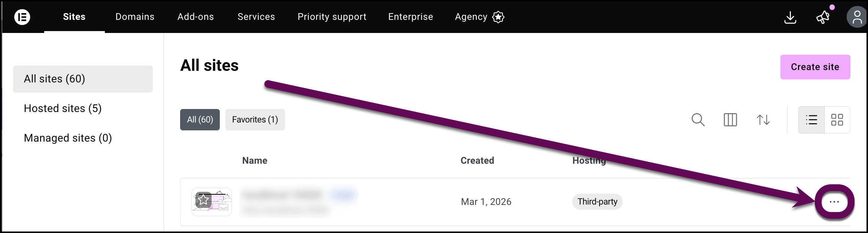Open the user profile avatar menu
The height and width of the screenshot is (233, 868).
point(857,16)
